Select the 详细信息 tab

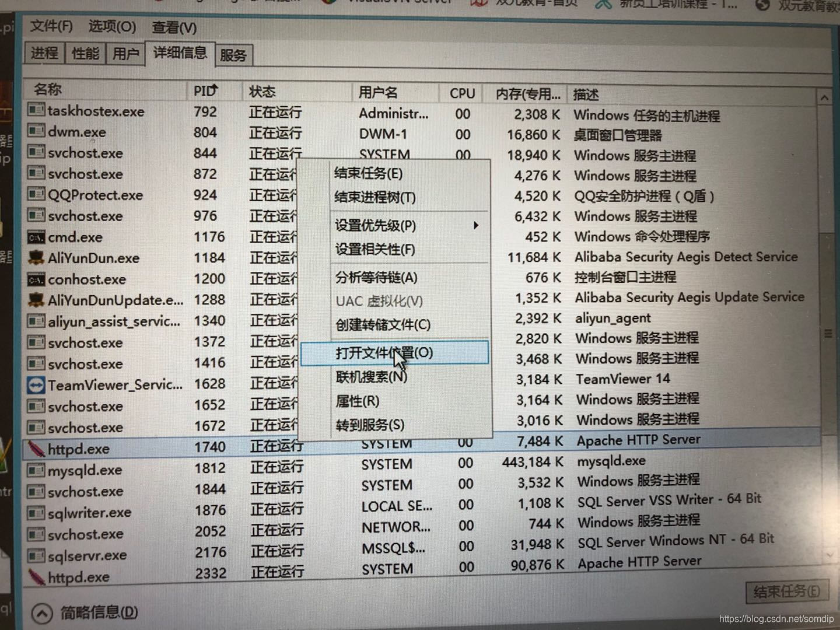[180, 53]
